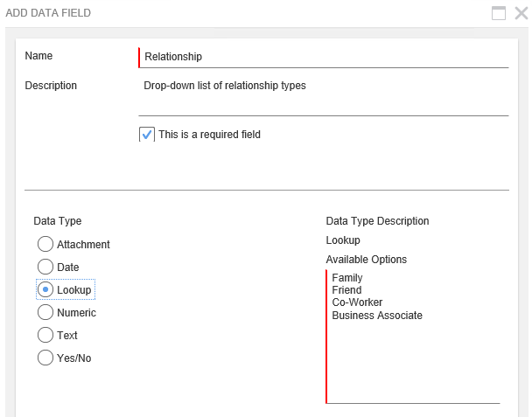The height and width of the screenshot is (417, 532).
Task: Click the Description text field
Action: (324, 96)
